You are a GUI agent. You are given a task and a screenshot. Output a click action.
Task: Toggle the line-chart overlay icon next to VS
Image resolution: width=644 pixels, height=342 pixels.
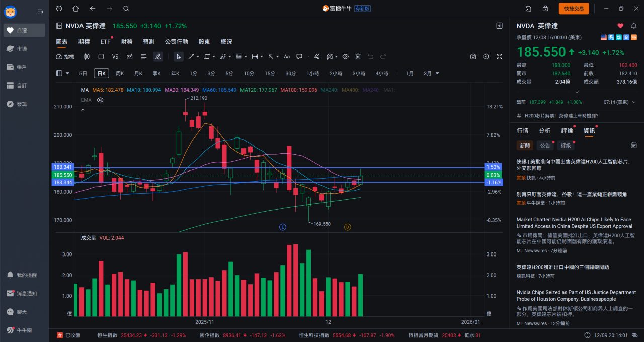129,57
